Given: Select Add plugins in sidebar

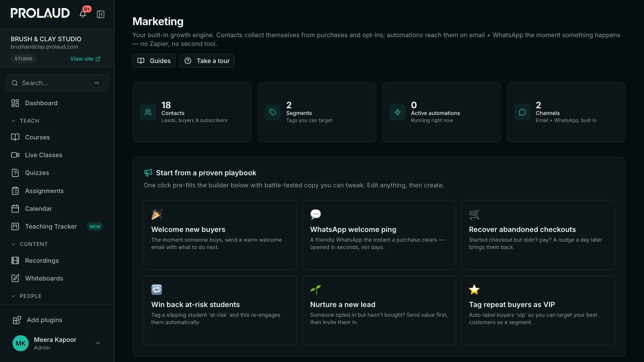Looking at the screenshot, I should tap(57, 320).
